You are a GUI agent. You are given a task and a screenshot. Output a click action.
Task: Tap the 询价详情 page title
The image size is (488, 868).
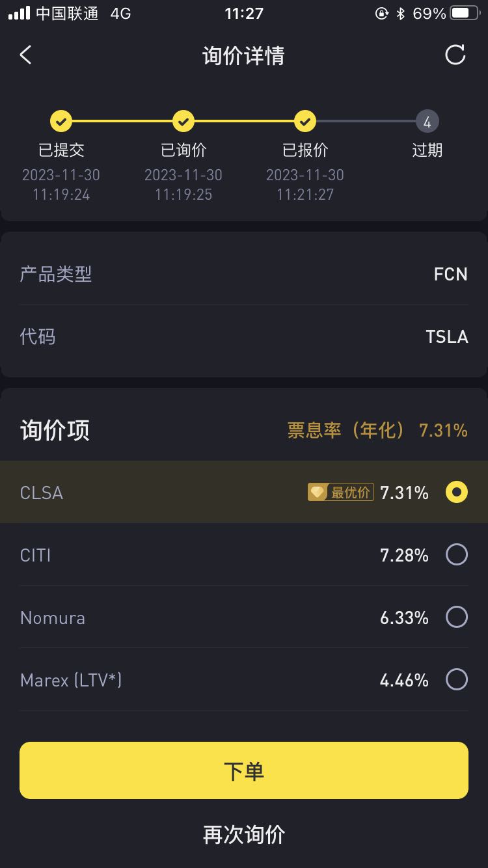(243, 56)
